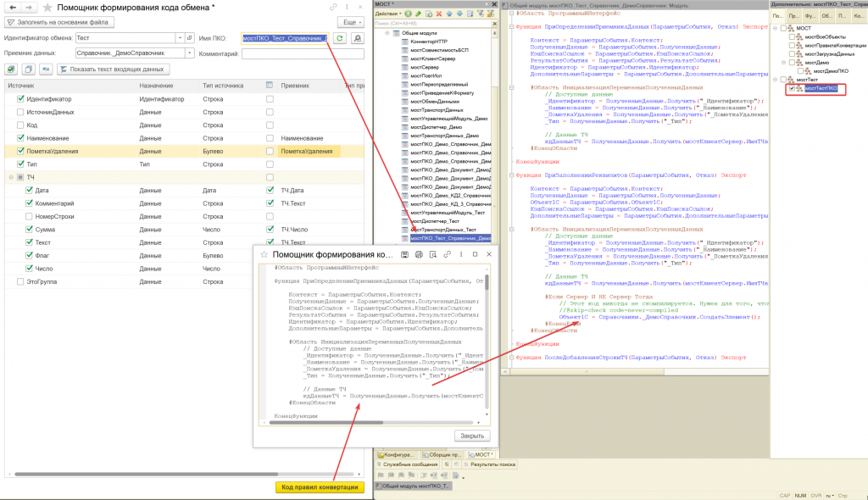Click the back navigation arrow
Image resolution: width=868 pixels, height=500 pixels.
[x=12, y=7]
